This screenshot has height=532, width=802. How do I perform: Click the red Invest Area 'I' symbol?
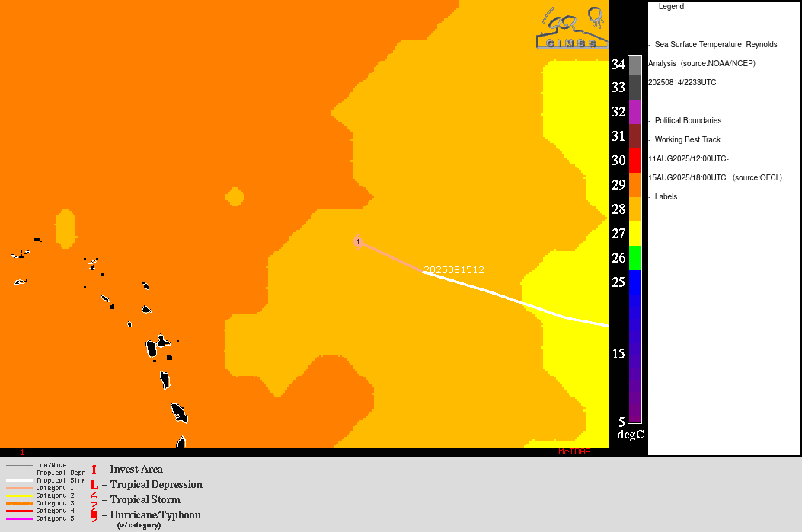tap(94, 470)
